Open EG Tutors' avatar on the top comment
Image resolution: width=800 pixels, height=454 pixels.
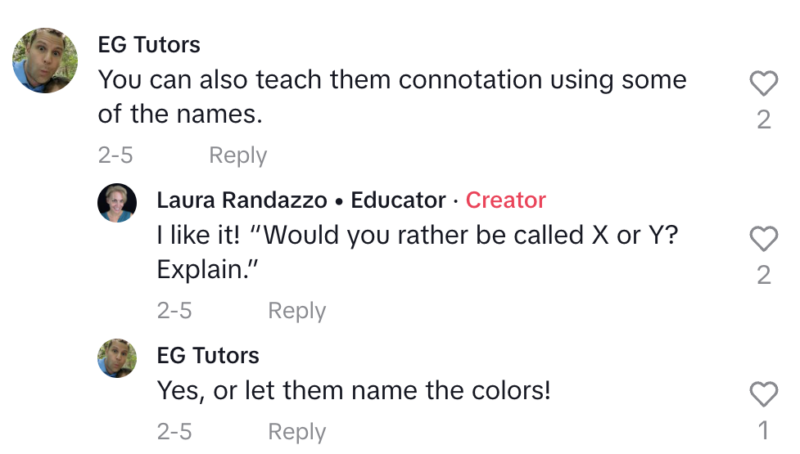[46, 61]
